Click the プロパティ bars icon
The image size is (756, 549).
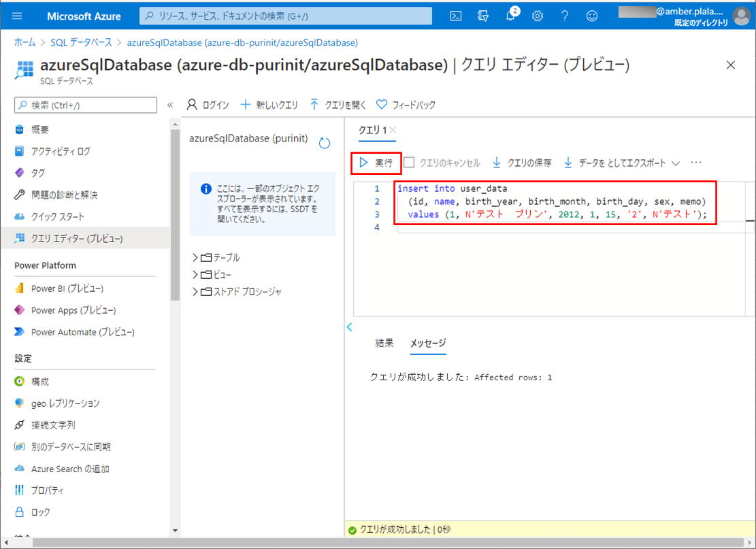tap(19, 490)
